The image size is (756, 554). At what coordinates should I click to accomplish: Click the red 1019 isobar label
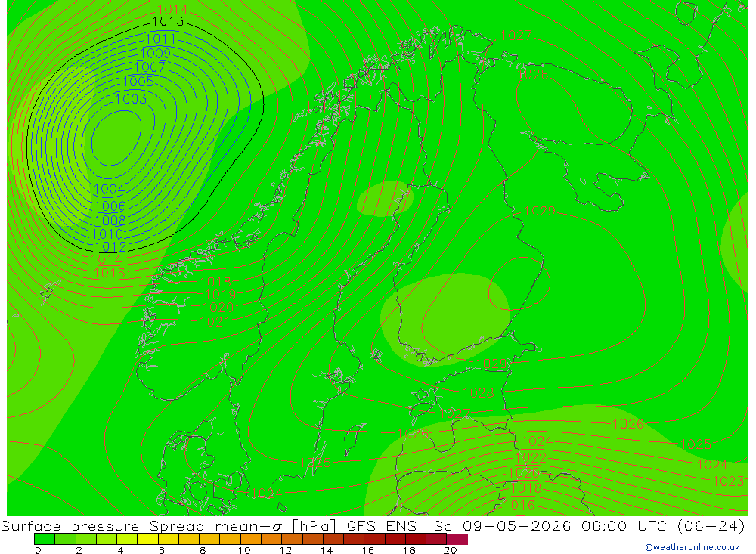(x=220, y=294)
